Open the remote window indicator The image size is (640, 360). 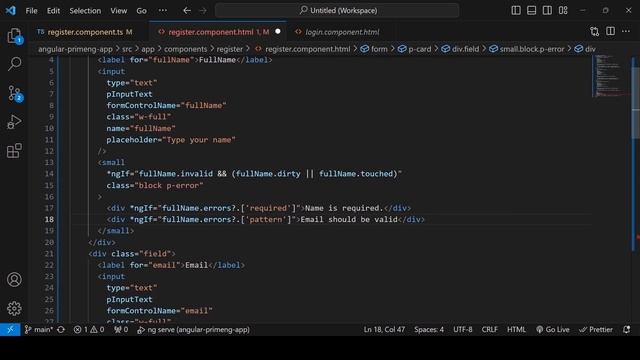pyautogui.click(x=10, y=329)
